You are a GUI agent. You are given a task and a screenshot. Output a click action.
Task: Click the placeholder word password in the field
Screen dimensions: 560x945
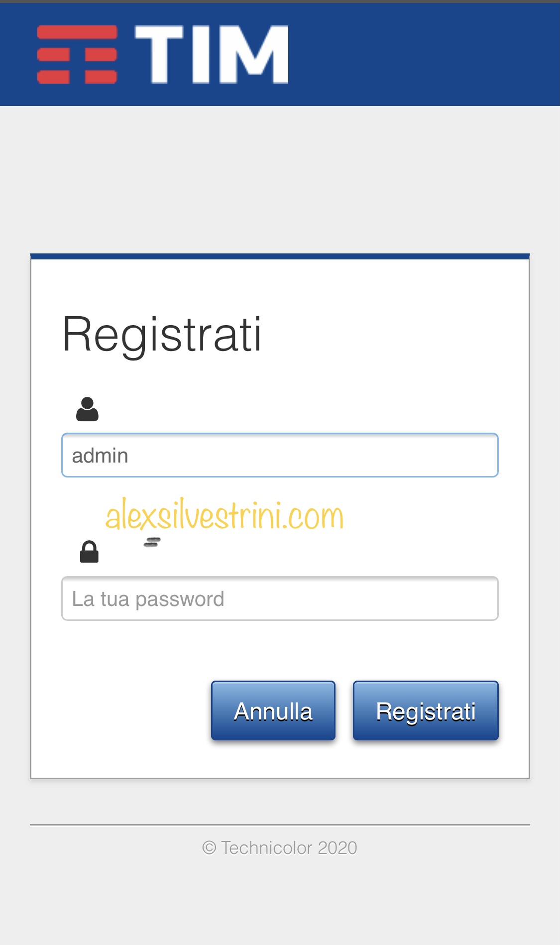(180, 599)
